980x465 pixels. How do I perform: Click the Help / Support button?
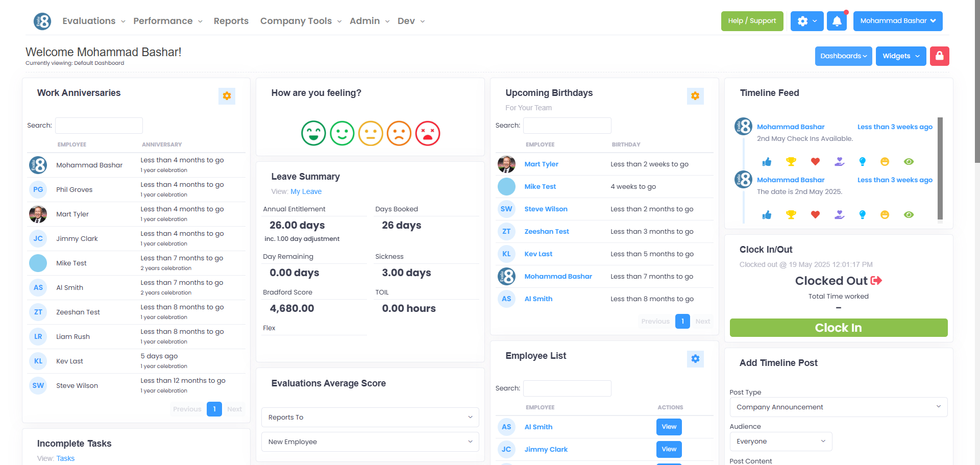752,21
